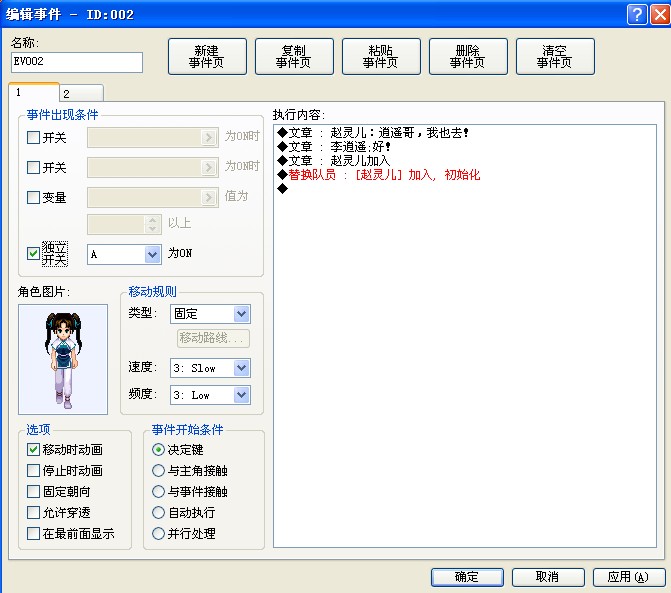Select the 决定键 trigger radio
Viewport: 671px width, 593px height.
158,449
